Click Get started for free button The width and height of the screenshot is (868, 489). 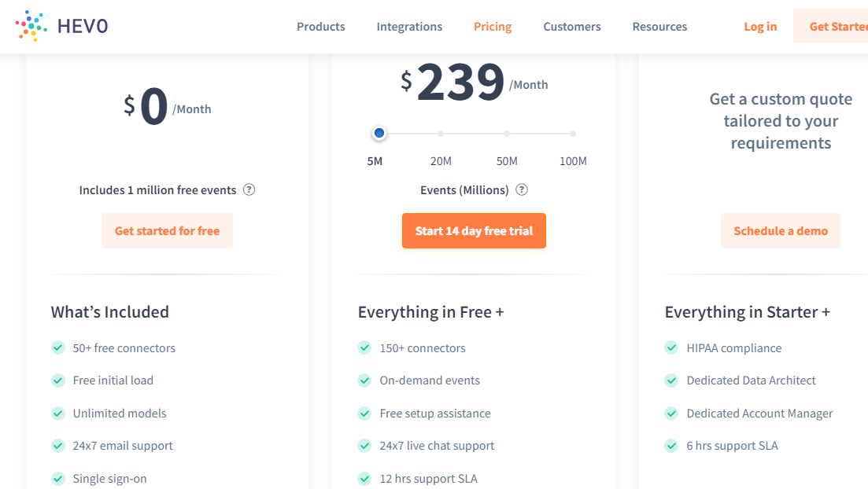[167, 231]
